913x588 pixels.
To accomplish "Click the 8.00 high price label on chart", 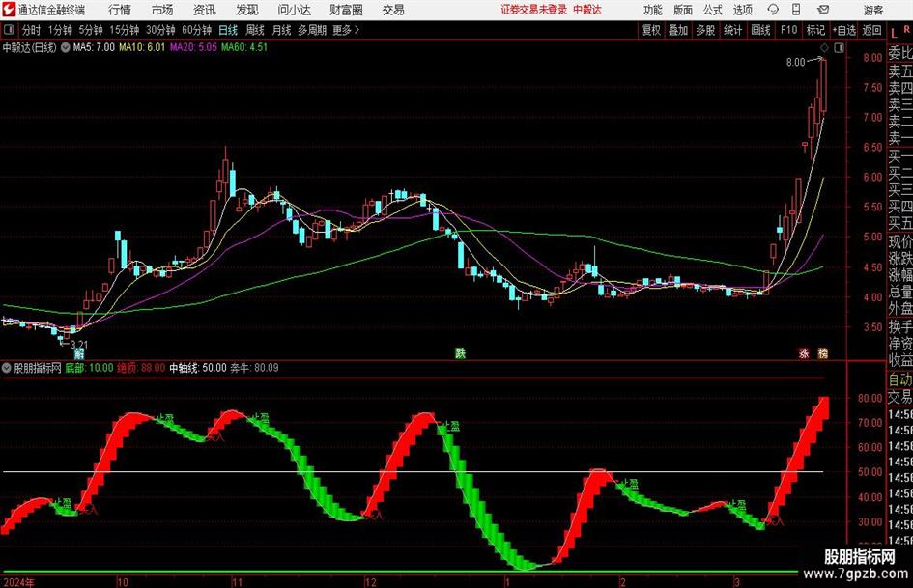I will coord(795,62).
